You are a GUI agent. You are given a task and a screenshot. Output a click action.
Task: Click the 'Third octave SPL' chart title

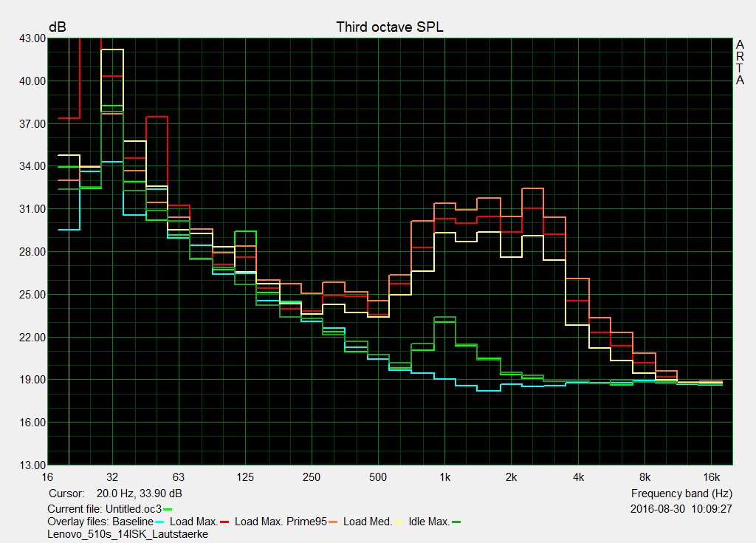(390, 27)
